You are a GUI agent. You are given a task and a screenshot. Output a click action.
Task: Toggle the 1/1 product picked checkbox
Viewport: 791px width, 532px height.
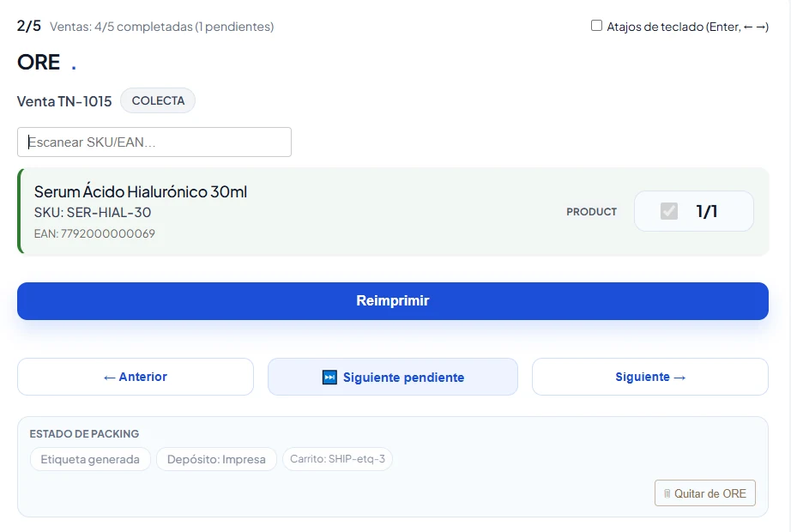point(669,211)
